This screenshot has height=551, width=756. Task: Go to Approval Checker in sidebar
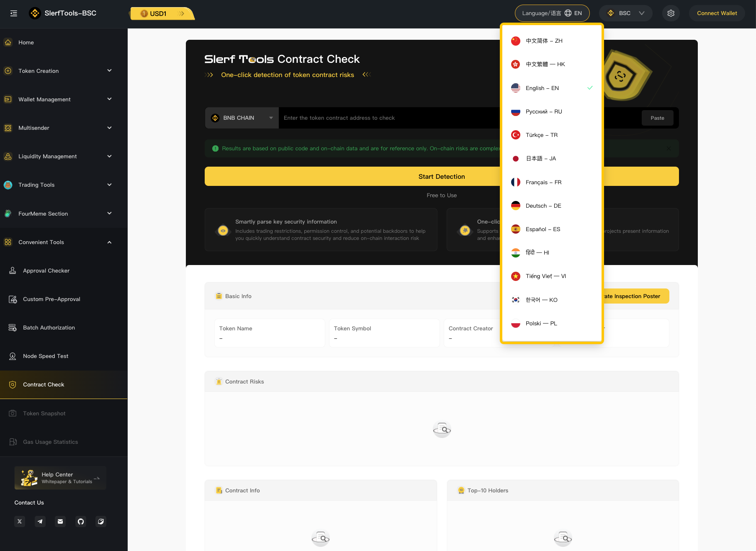46,270
